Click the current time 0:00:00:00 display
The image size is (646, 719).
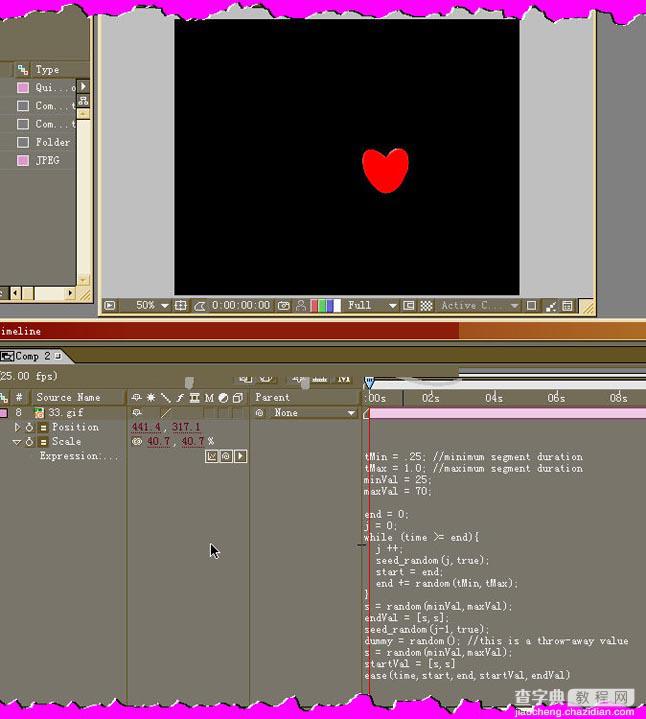[x=241, y=305]
